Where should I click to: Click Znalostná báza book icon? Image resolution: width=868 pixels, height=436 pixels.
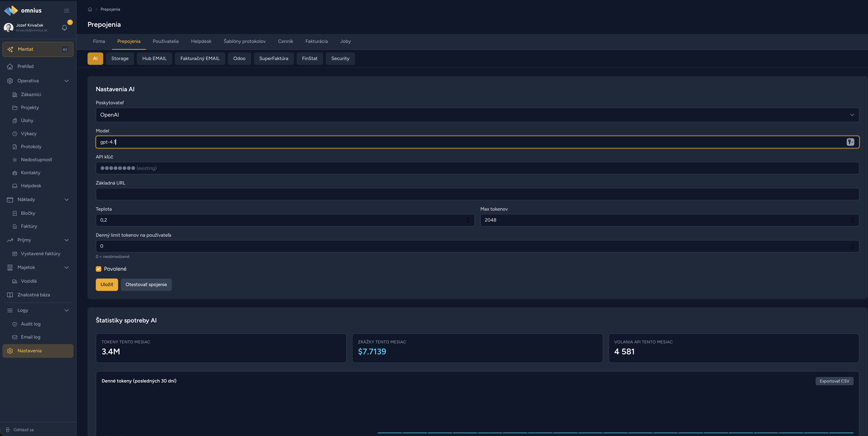click(10, 295)
